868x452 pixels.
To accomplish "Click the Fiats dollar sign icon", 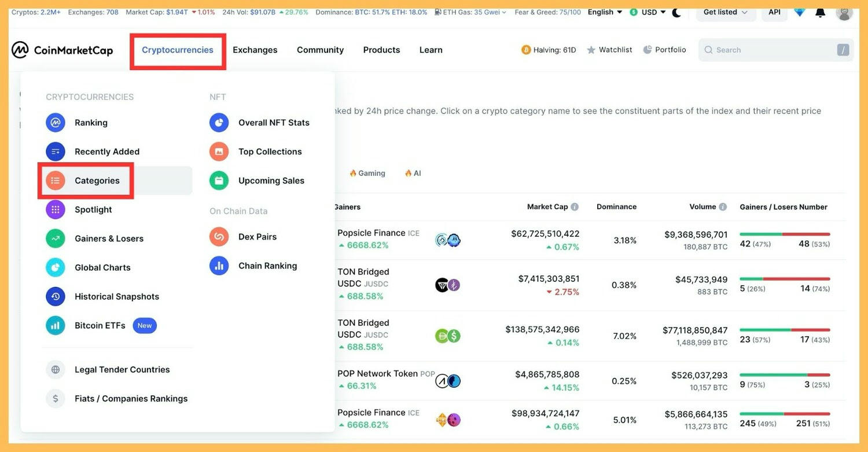I will point(56,398).
